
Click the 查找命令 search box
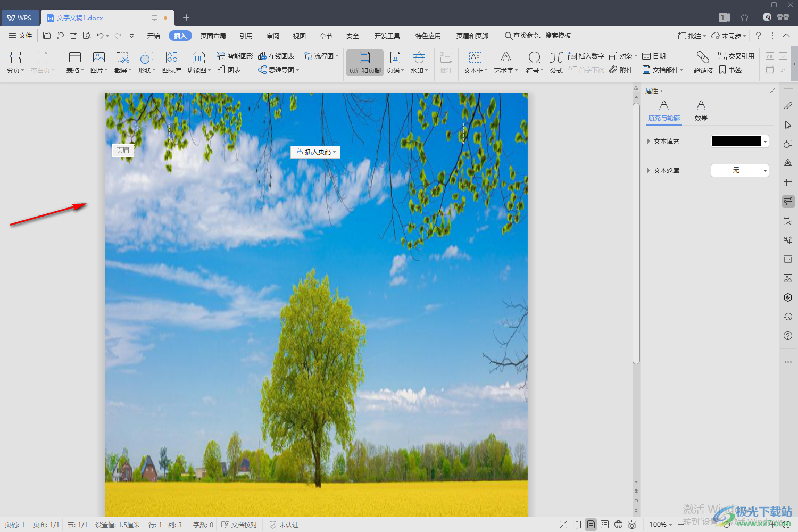[538, 36]
